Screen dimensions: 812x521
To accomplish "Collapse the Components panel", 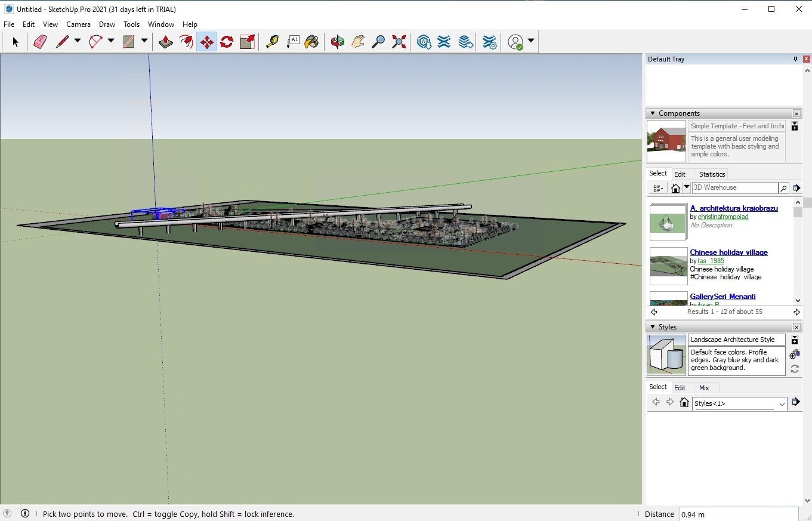I will 652,113.
